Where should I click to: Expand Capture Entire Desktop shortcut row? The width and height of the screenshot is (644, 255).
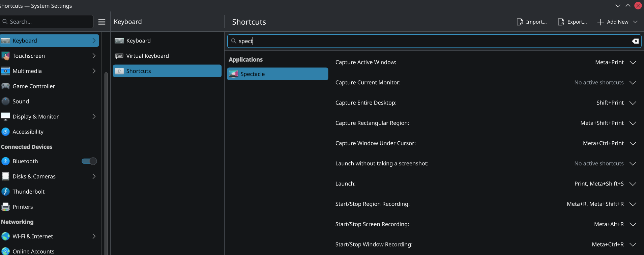point(633,103)
